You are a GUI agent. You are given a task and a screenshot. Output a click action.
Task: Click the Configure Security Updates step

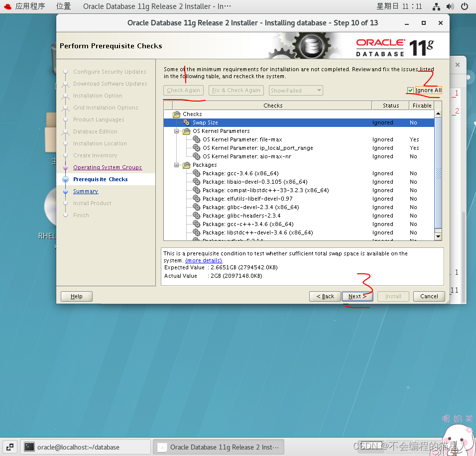click(x=110, y=72)
